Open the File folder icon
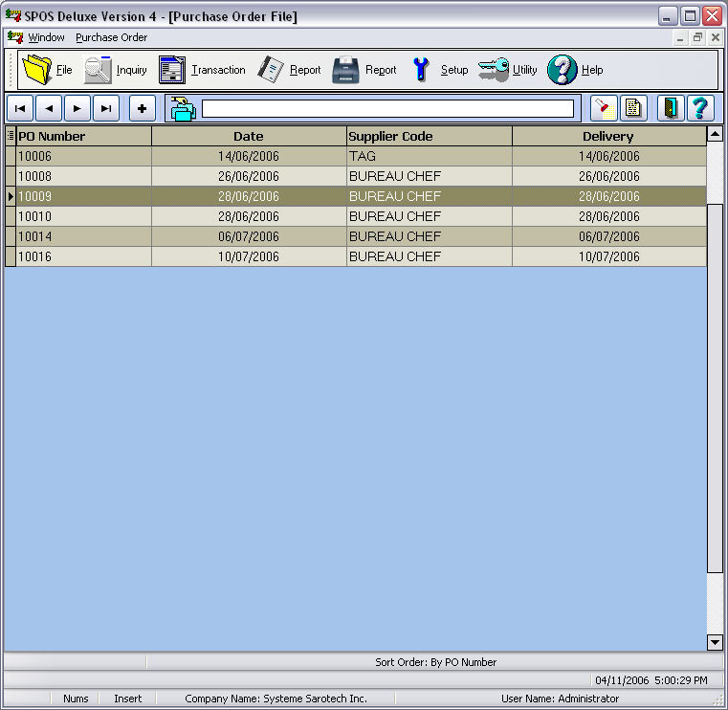728x710 pixels. 37,70
